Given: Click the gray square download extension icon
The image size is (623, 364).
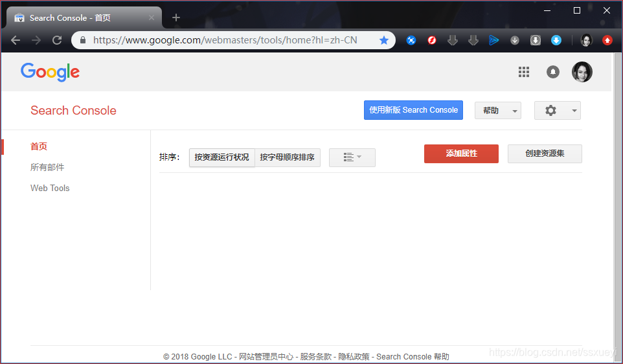Looking at the screenshot, I should click(536, 40).
